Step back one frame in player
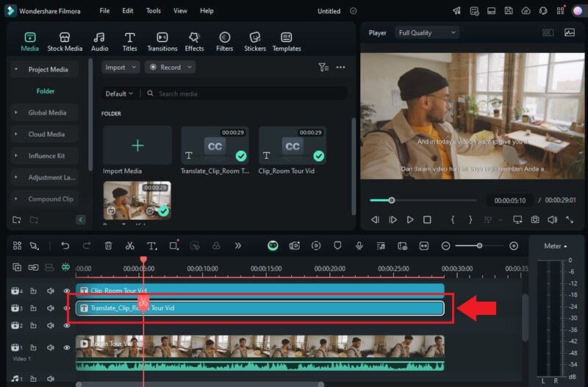The height and width of the screenshot is (387, 588). point(375,219)
